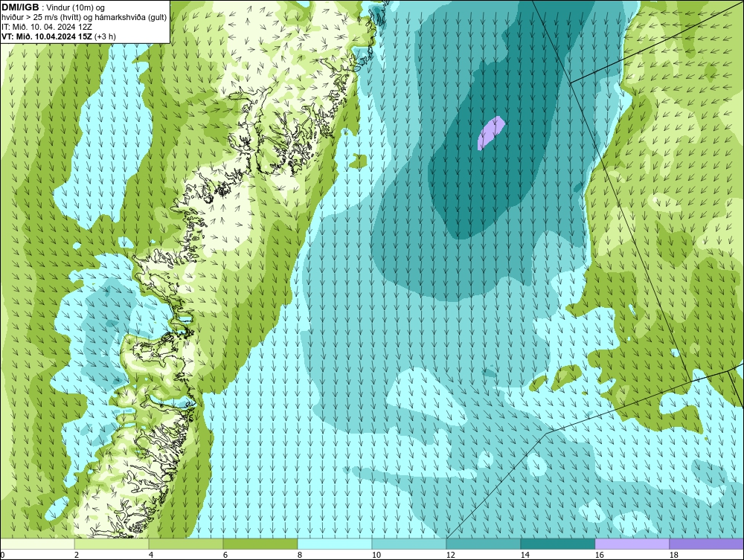The height and width of the screenshot is (560, 744).
Task: Click the legend scale label "16"
Action: click(x=600, y=555)
